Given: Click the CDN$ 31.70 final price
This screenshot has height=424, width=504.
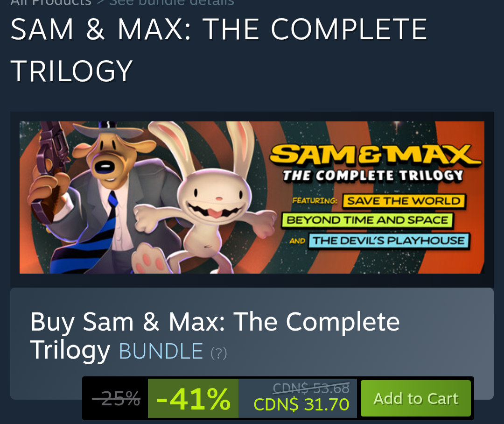Looking at the screenshot, I should [x=301, y=404].
